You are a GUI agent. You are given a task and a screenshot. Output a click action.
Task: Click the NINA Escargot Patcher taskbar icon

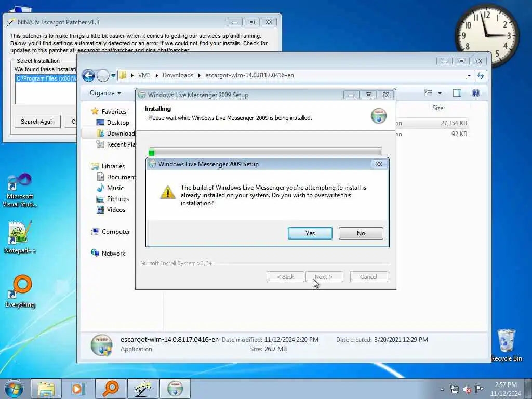point(142,389)
